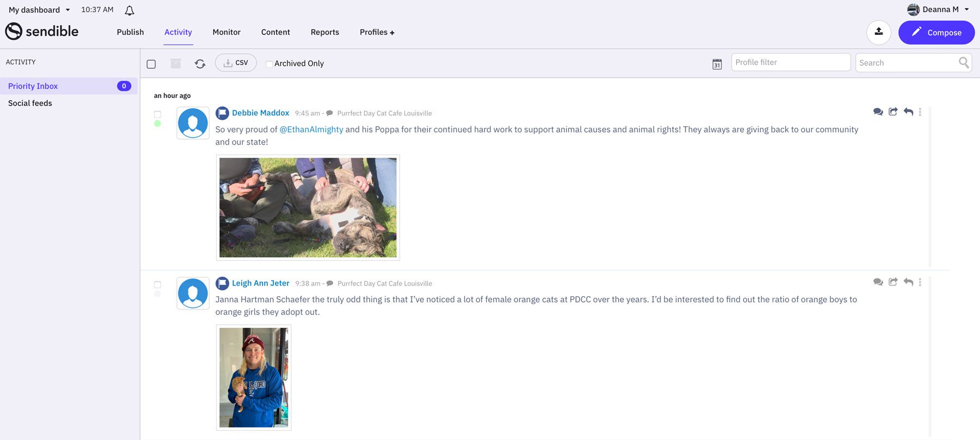Image resolution: width=980 pixels, height=440 pixels.
Task: Click the Compose button
Action: (x=936, y=33)
